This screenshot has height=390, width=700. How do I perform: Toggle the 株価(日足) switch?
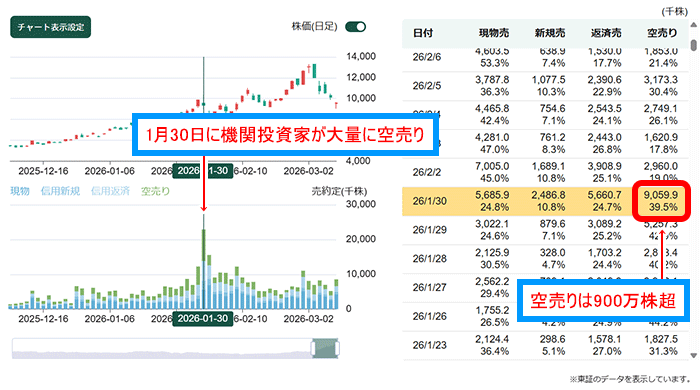click(355, 27)
